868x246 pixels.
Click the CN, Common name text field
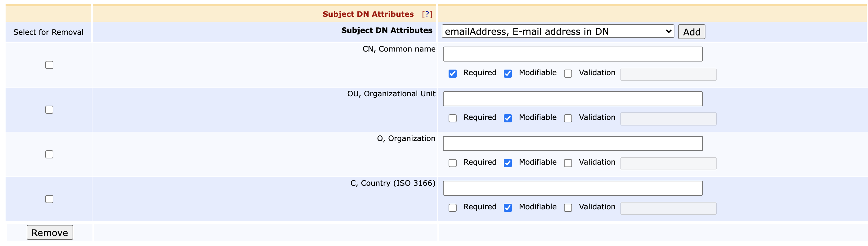pos(572,54)
